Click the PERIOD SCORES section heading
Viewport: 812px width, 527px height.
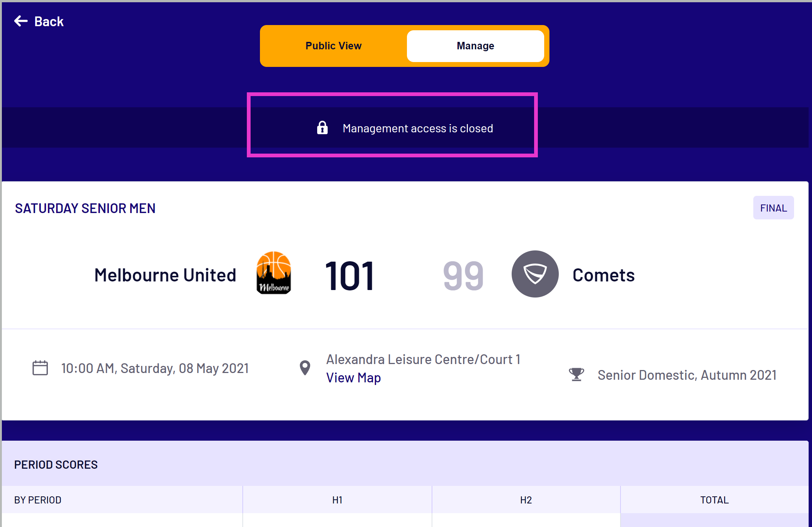pyautogui.click(x=56, y=465)
